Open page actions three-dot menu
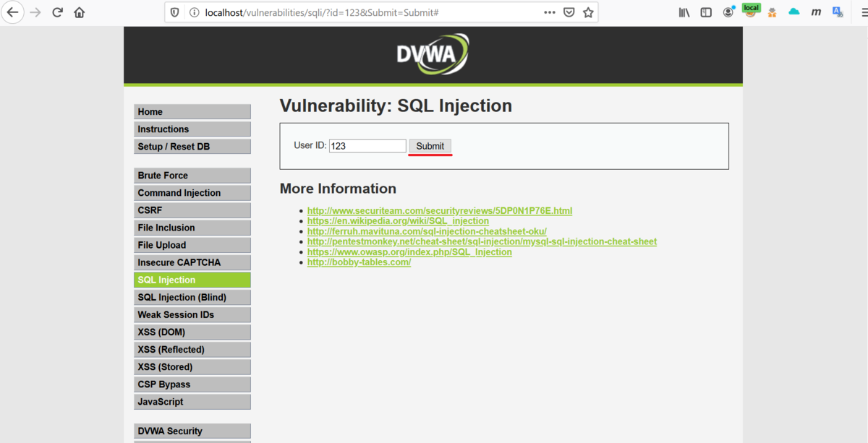The image size is (868, 443). (550, 12)
